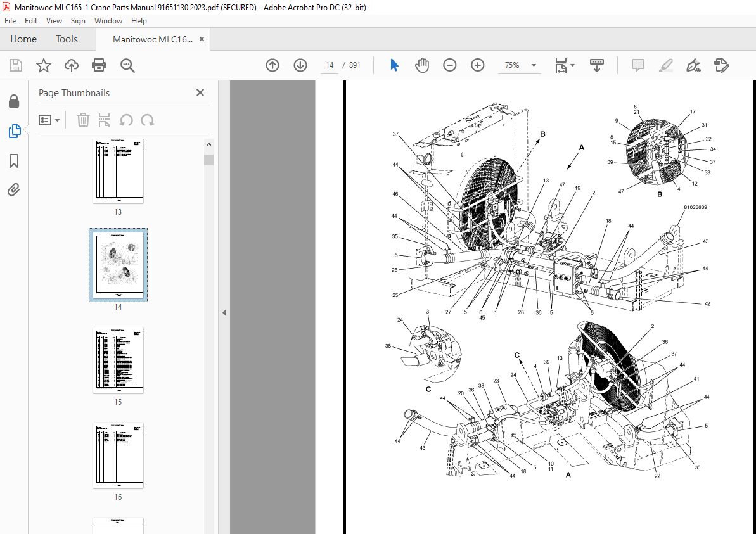756x534 pixels.
Task: Open the Attachments paperclip panel
Action: (x=14, y=190)
